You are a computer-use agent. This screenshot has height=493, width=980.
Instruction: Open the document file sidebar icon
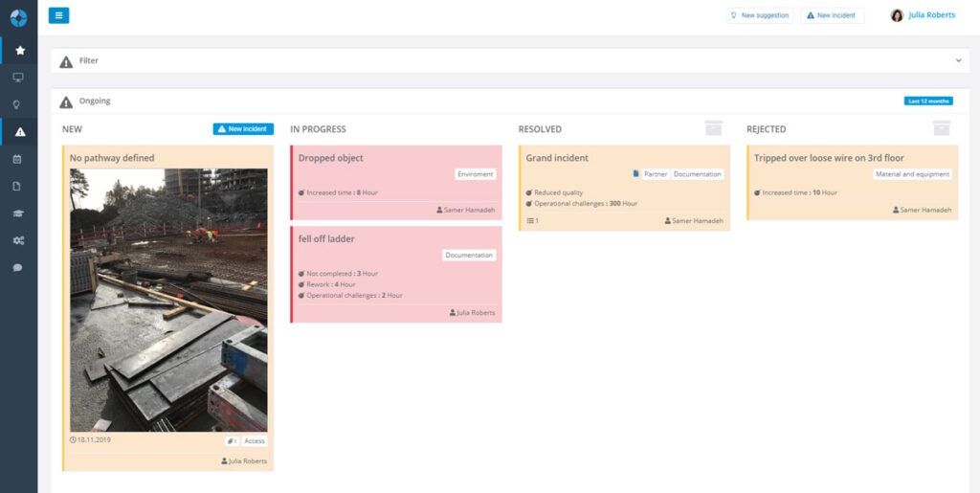(17, 187)
